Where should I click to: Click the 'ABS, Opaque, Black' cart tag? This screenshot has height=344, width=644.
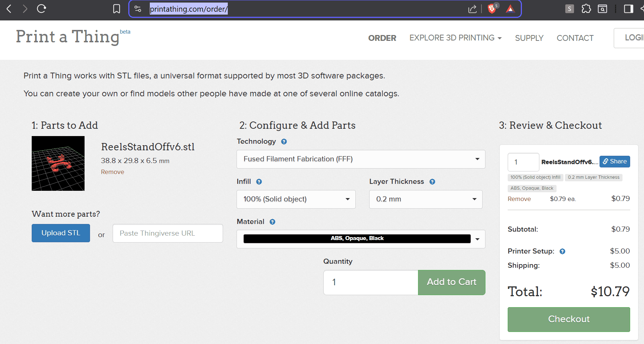tap(532, 188)
